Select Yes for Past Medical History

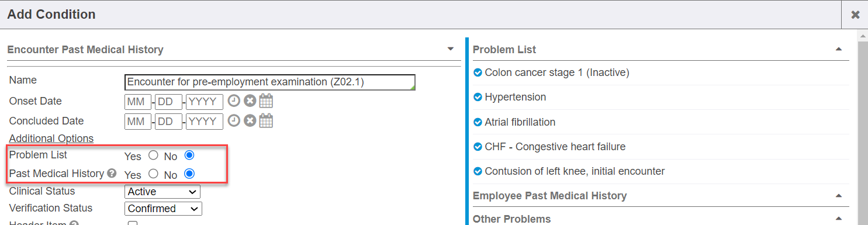153,174
